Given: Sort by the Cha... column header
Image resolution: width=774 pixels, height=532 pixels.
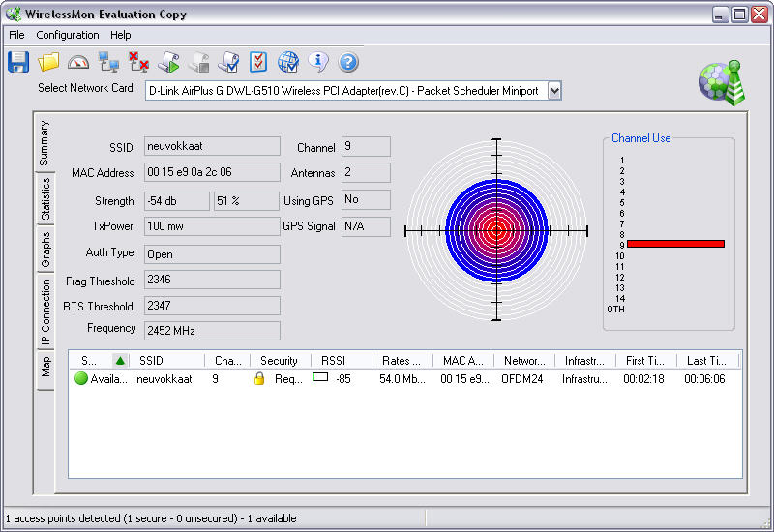Looking at the screenshot, I should [x=227, y=361].
